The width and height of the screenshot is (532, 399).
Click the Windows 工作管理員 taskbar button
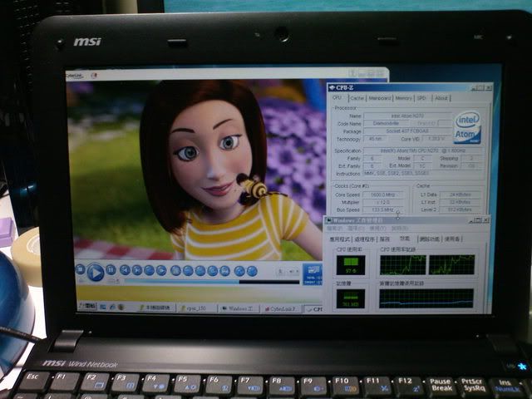pos(239,308)
